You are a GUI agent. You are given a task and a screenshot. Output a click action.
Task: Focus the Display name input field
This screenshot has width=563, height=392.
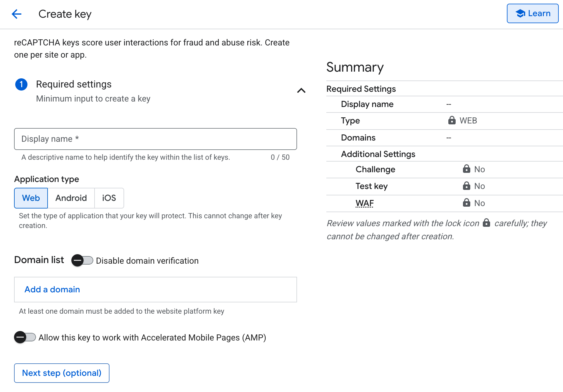click(x=155, y=139)
